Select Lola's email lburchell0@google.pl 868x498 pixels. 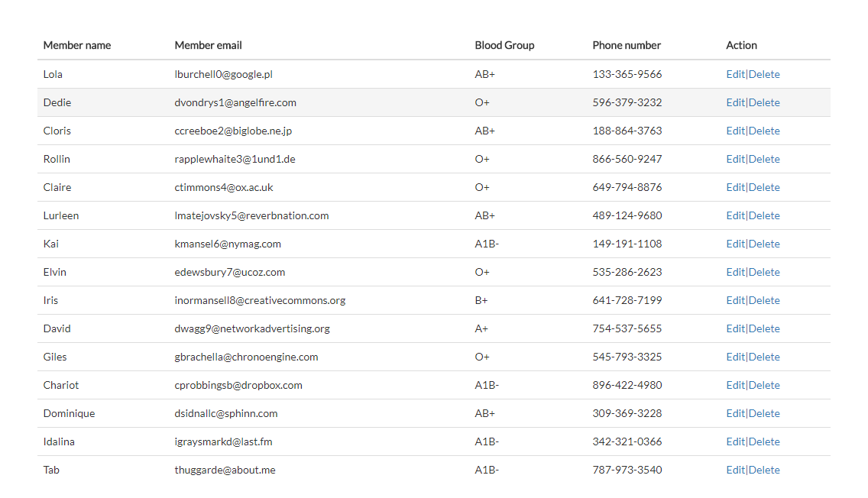point(224,74)
